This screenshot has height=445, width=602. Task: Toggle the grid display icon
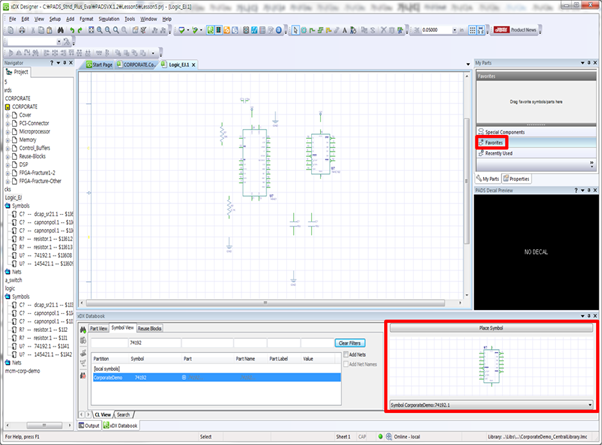[x=473, y=30]
